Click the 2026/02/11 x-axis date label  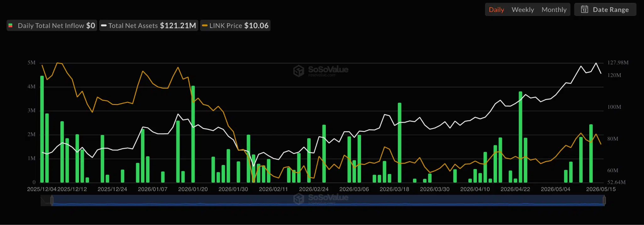(273, 189)
